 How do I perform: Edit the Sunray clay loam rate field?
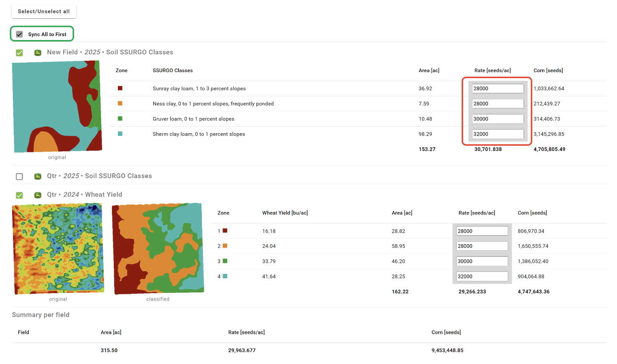click(x=498, y=89)
